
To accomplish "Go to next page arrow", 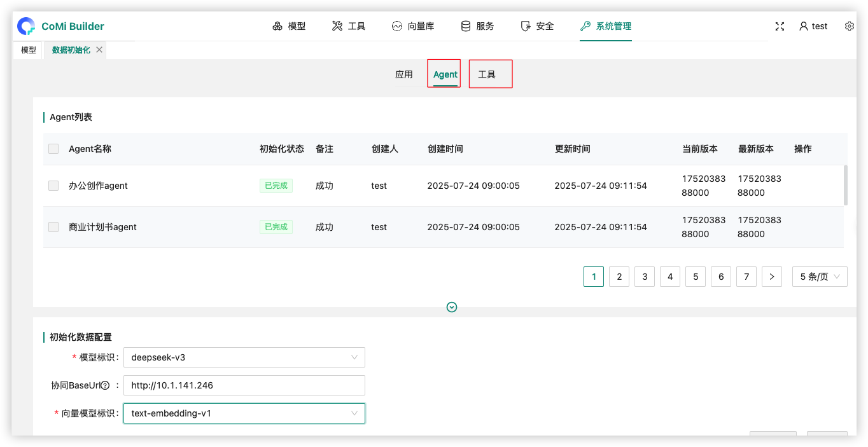I will tap(771, 277).
